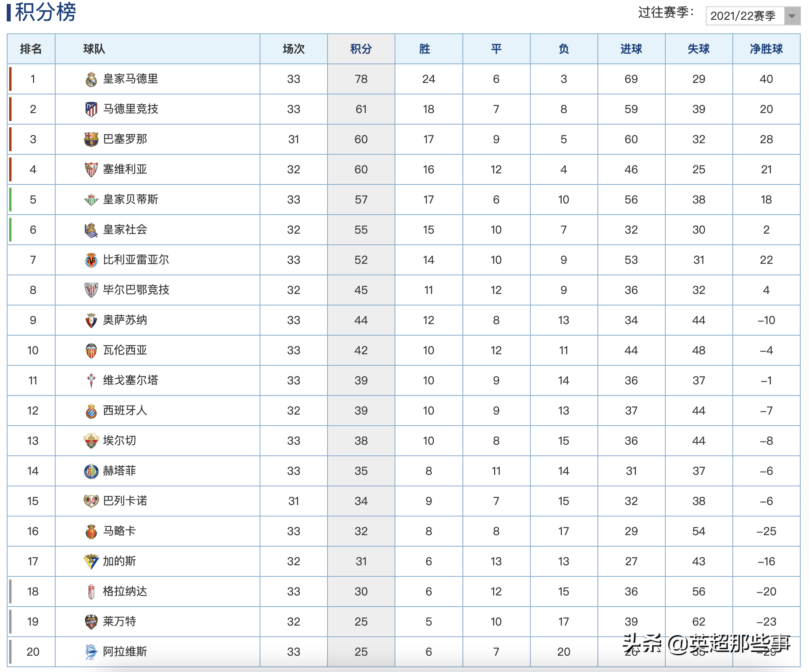
Task: Open team link 巴列卡诺
Action: pos(125,501)
